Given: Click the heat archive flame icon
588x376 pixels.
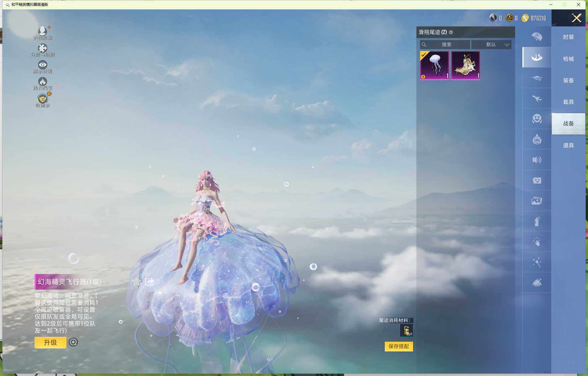Looking at the screenshot, I should [x=43, y=81].
